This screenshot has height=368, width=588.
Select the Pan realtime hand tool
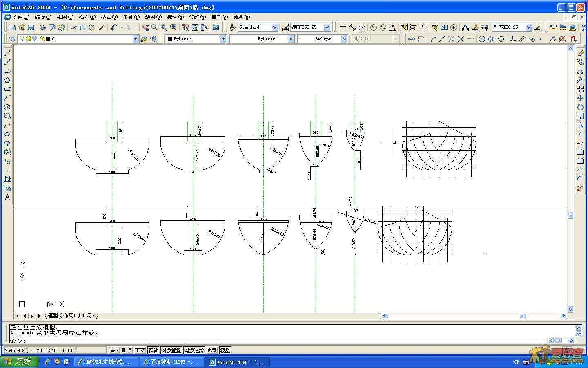[x=145, y=27]
